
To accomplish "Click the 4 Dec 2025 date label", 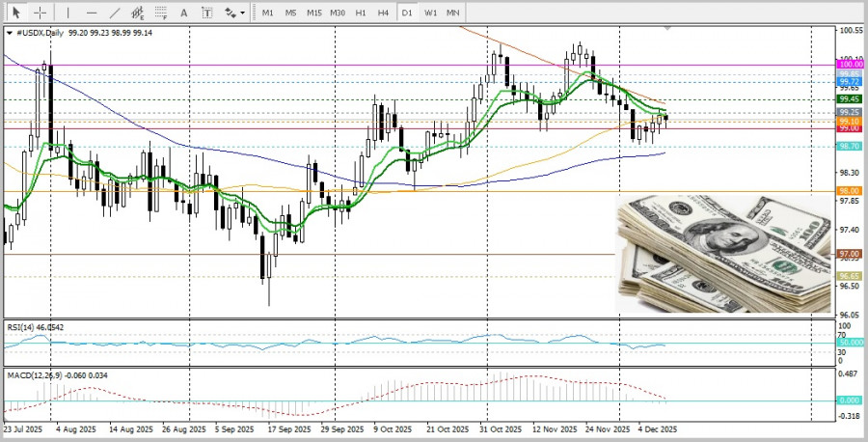I will [x=657, y=429].
